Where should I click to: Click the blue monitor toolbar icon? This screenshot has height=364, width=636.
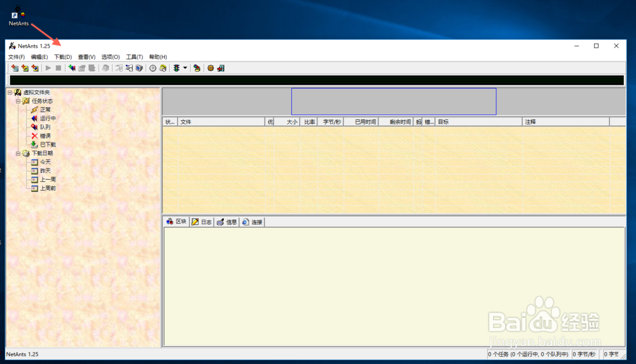pyautogui.click(x=139, y=68)
